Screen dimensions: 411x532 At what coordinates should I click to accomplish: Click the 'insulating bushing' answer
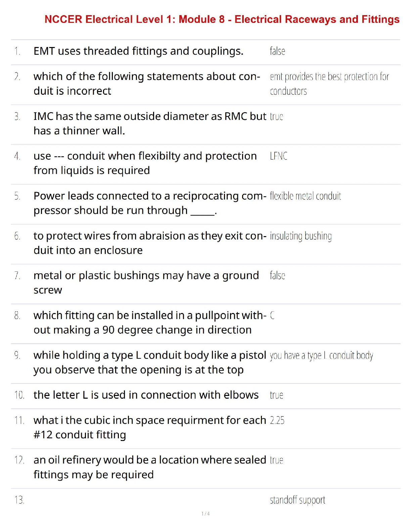[x=301, y=236]
